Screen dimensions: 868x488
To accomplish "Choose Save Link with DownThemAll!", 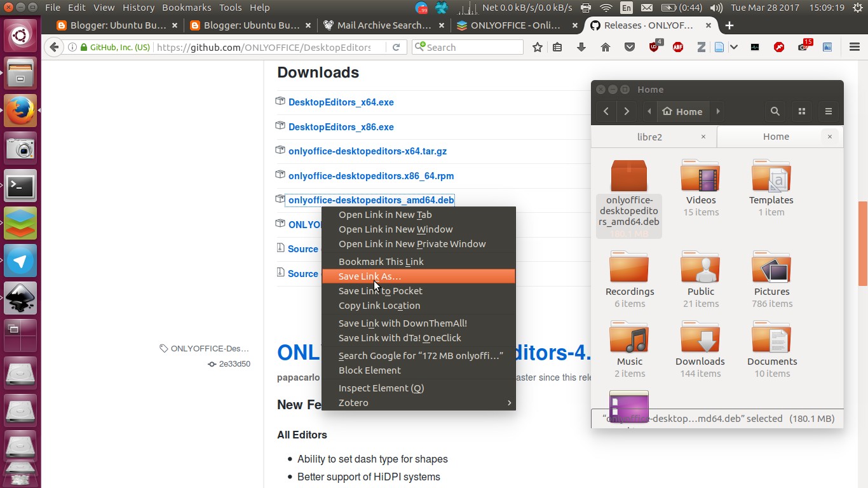I will coord(419,323).
